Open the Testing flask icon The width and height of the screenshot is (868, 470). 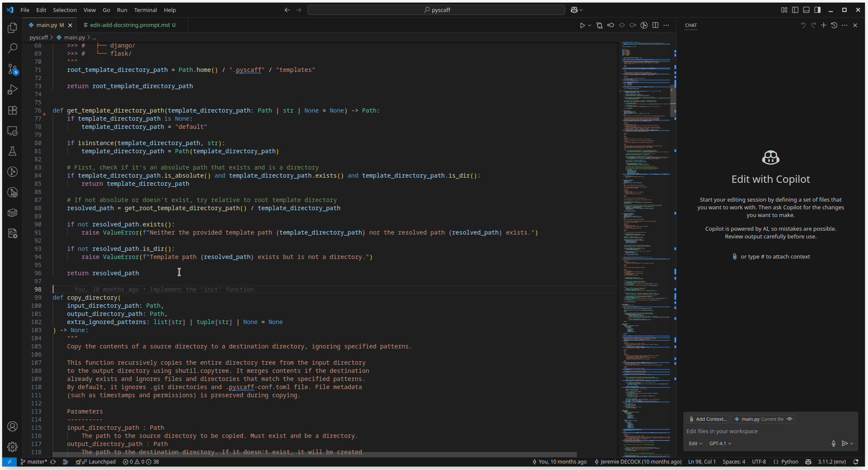pos(12,151)
